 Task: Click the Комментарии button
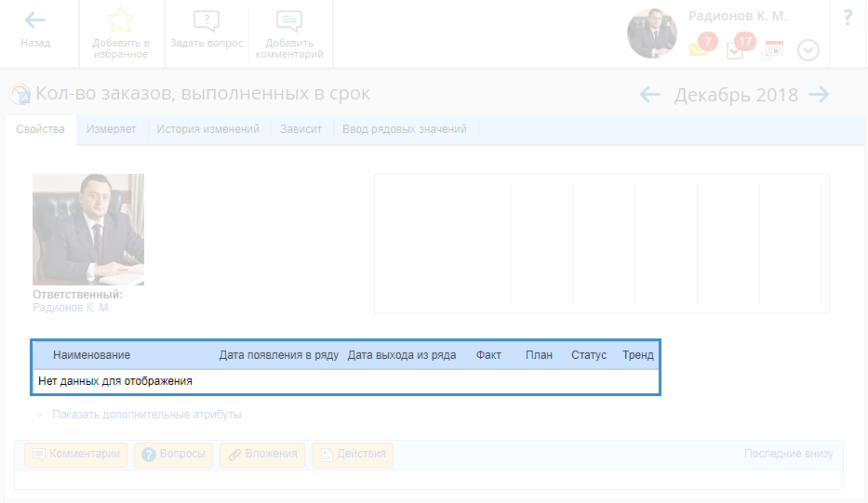point(76,455)
